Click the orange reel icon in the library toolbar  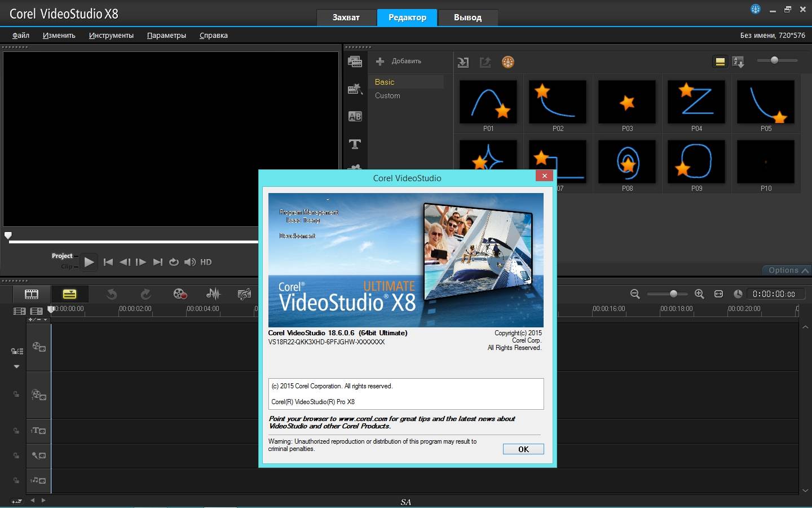point(508,62)
